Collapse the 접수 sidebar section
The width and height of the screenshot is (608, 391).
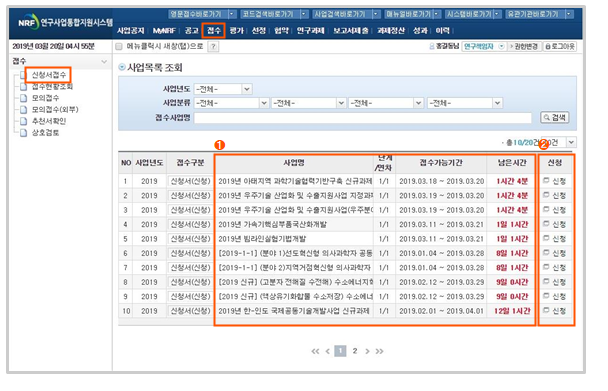104,62
